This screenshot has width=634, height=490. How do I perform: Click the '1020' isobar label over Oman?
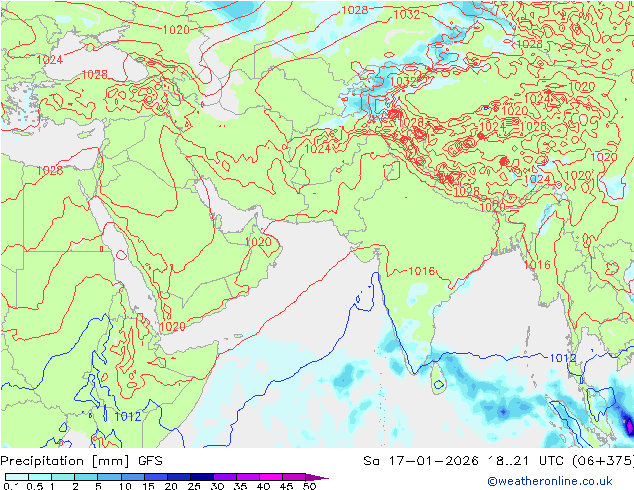258,242
